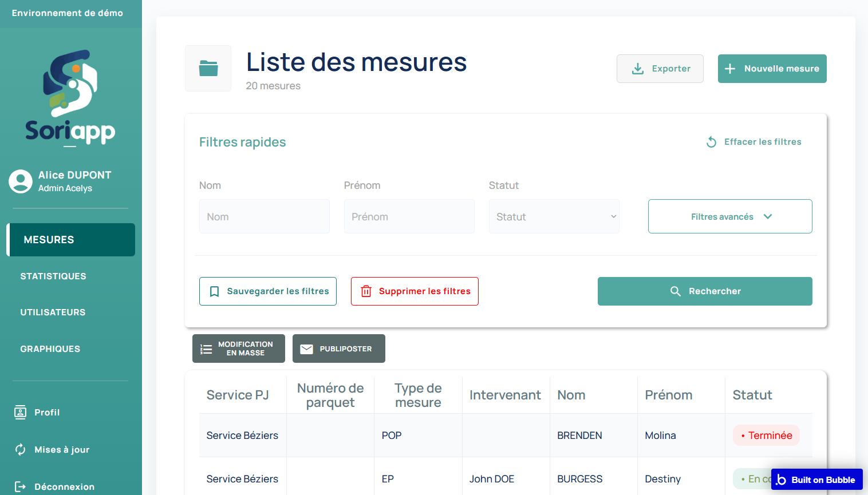The height and width of the screenshot is (495, 868).
Task: Click MODIFICATION EN MASSE button
Action: pyautogui.click(x=239, y=349)
